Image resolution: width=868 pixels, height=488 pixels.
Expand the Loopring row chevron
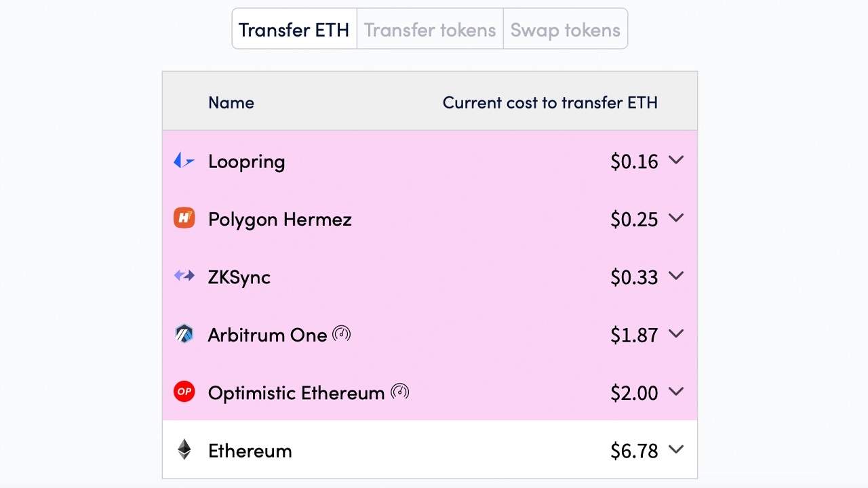click(x=676, y=160)
